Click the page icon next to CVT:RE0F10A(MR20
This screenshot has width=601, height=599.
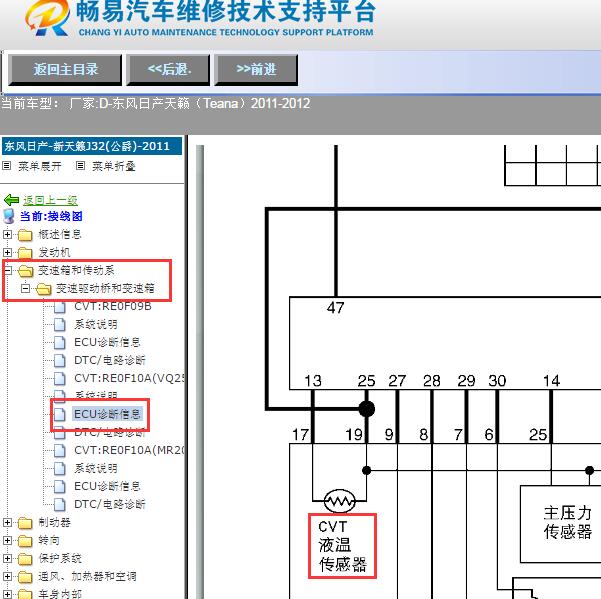click(59, 450)
